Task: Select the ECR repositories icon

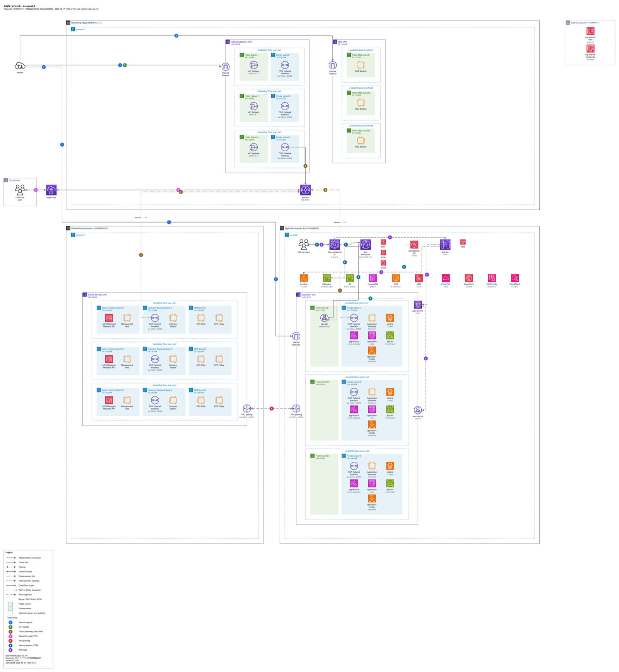Action: pos(396,278)
